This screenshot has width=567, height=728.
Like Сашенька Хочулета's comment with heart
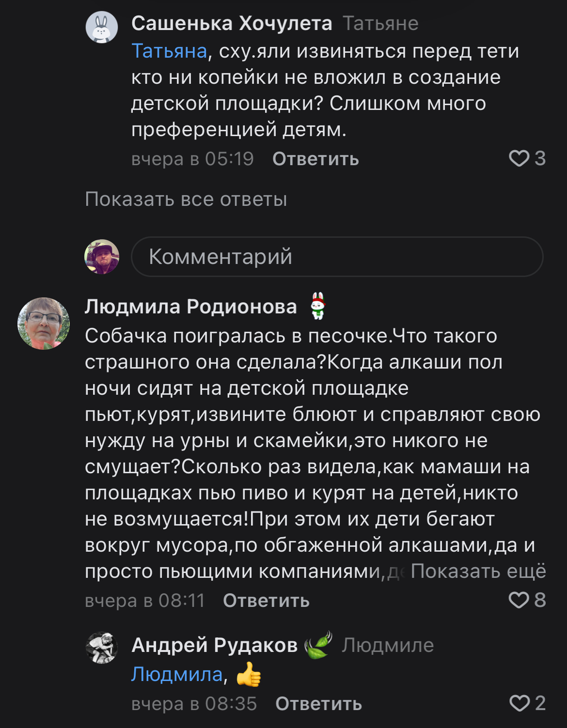click(519, 158)
